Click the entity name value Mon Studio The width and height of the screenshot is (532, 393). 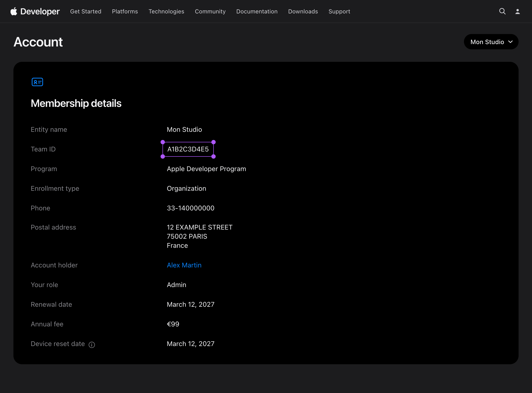point(184,129)
